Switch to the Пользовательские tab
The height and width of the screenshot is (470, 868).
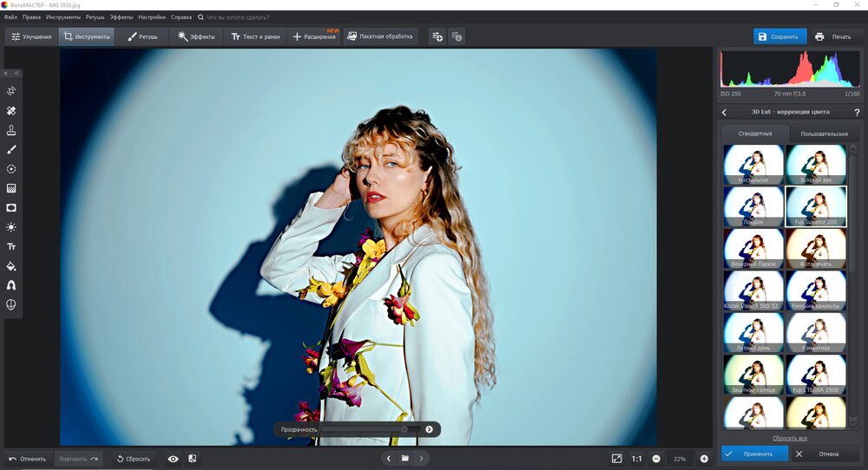click(824, 134)
